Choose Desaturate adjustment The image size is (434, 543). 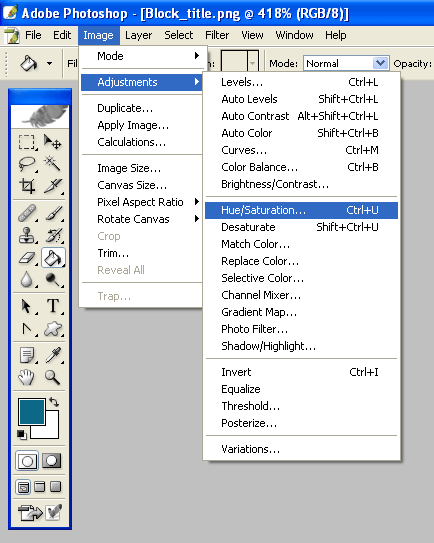click(x=301, y=227)
